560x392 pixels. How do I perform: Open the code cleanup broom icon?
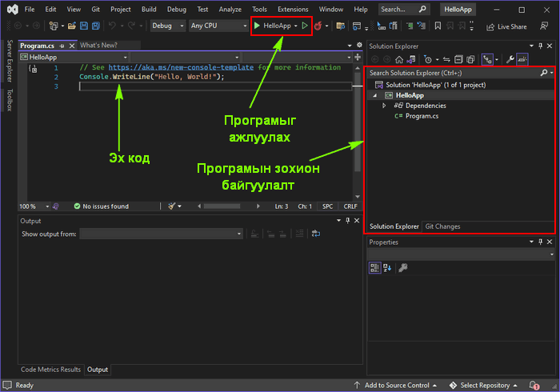[x=172, y=206]
